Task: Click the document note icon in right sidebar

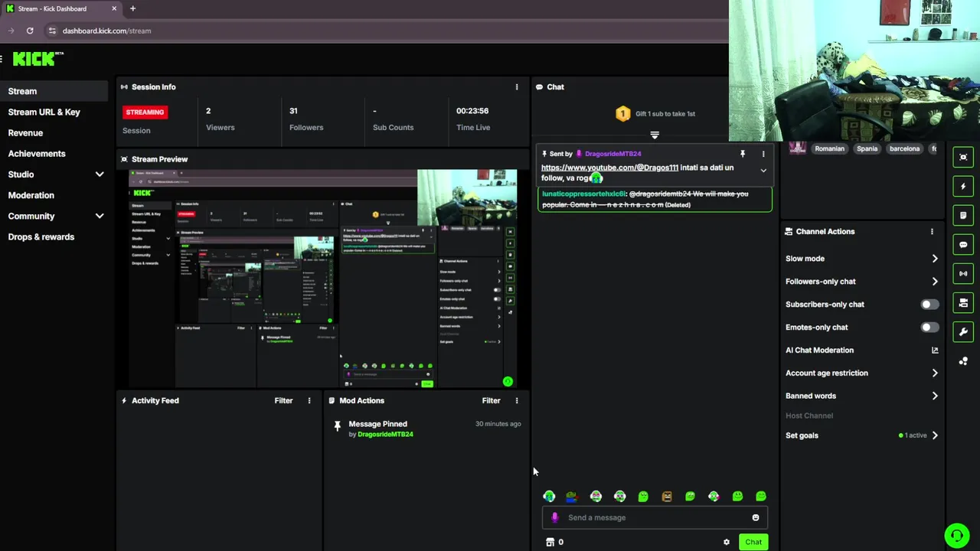Action: point(963,215)
